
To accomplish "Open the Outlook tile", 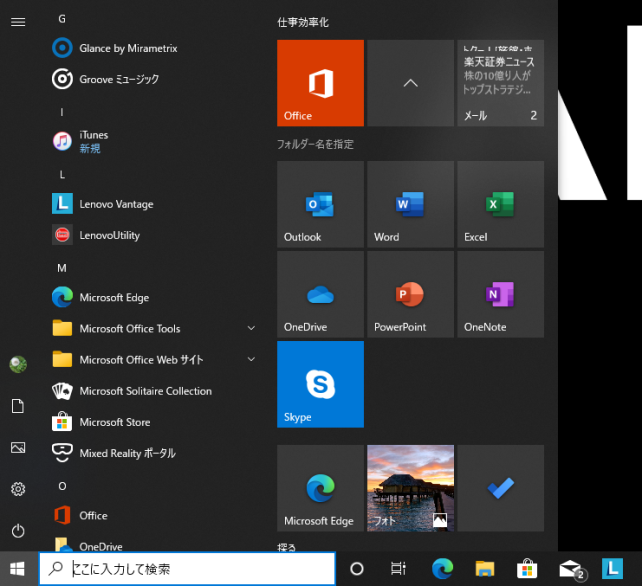I will point(320,204).
